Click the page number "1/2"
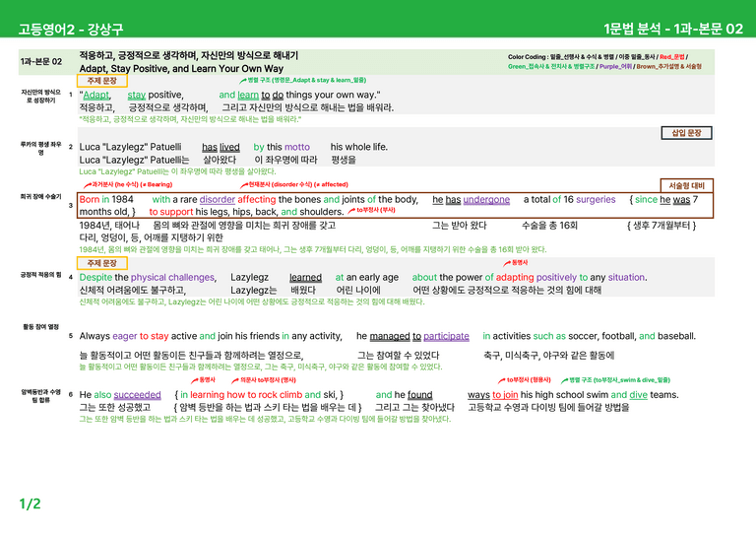 coord(30,504)
